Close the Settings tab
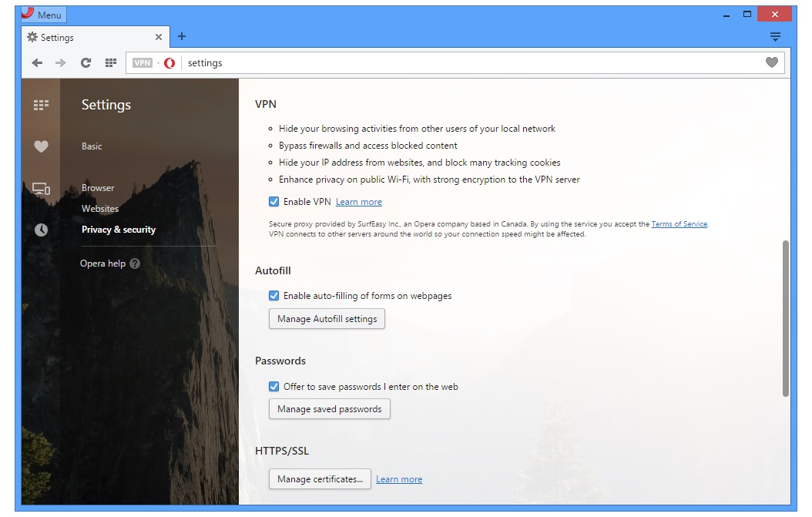The height and width of the screenshot is (517, 812). 159,37
